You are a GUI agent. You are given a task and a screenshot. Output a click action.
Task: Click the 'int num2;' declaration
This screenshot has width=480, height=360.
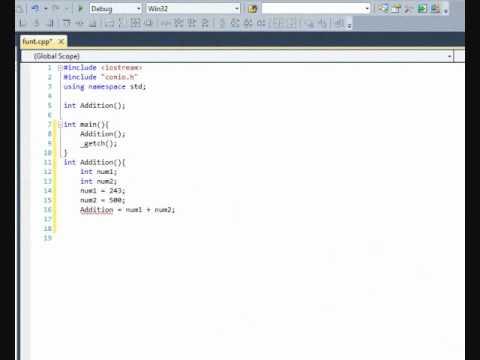coord(98,181)
